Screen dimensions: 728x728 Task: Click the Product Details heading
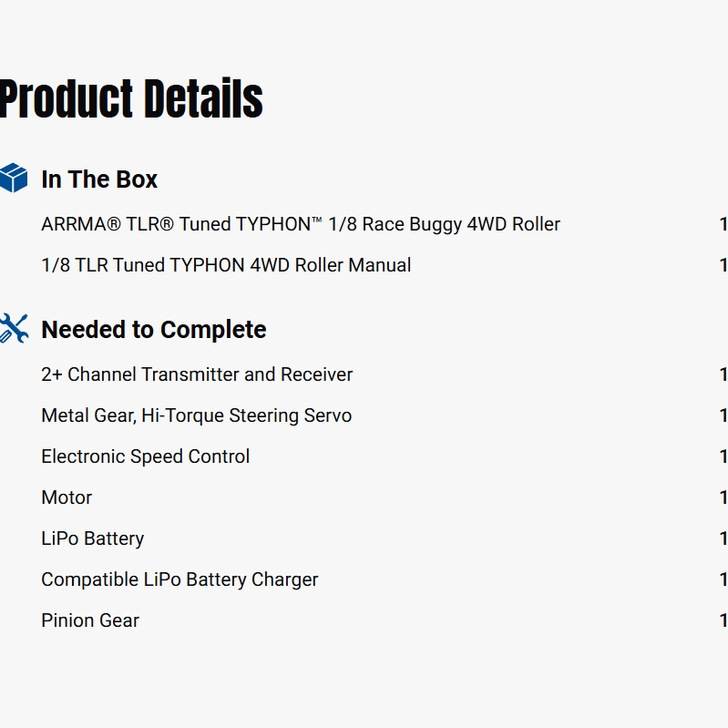click(131, 99)
